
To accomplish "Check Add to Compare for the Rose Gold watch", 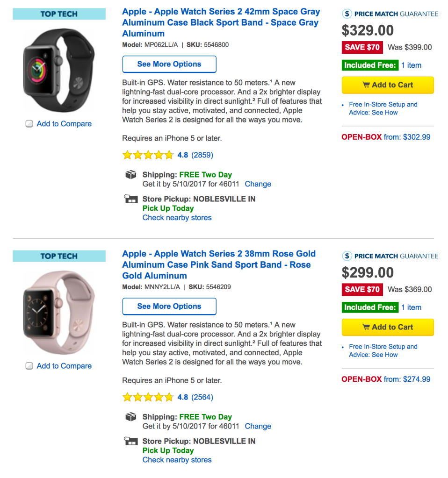I will [x=29, y=366].
